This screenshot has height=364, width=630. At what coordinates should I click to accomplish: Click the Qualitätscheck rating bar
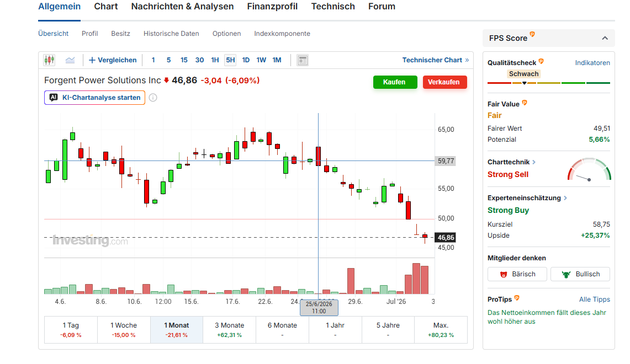click(x=549, y=83)
